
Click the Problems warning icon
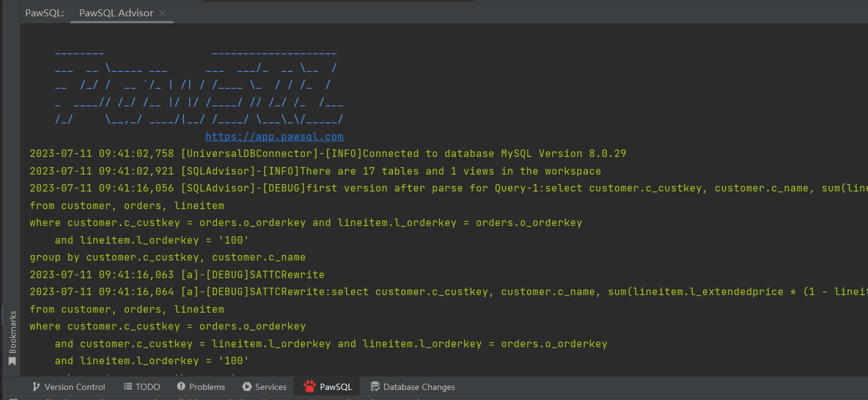(x=181, y=387)
